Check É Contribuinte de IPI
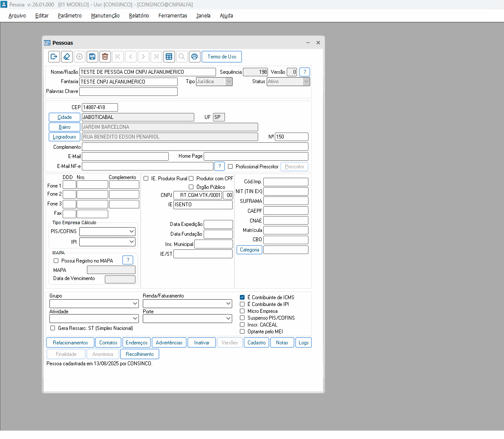This screenshot has height=439, width=504. pos(242,304)
